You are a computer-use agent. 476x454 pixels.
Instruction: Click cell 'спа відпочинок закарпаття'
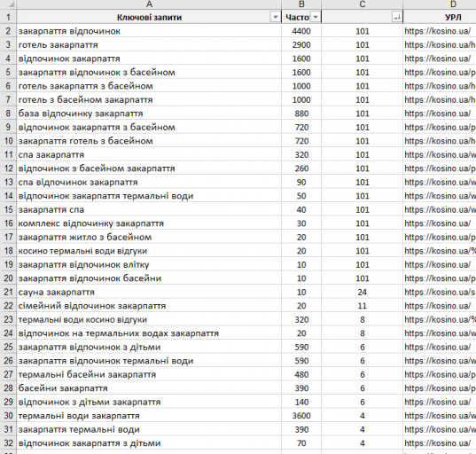click(149, 182)
